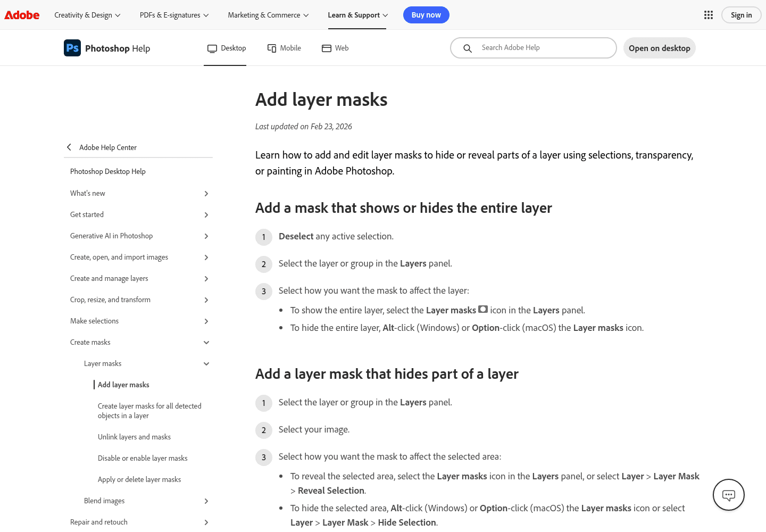
Task: Click the back arrow beside Adobe Help Center
Action: (x=69, y=147)
